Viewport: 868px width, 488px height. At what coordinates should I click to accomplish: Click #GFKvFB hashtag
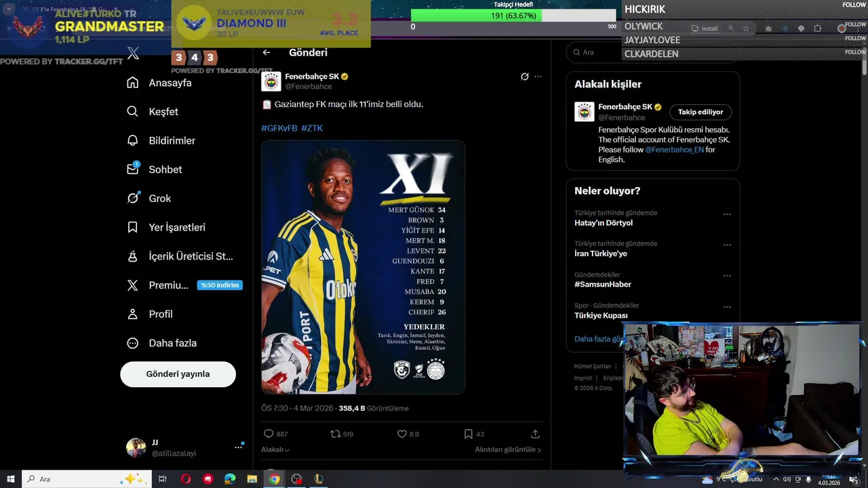click(279, 128)
